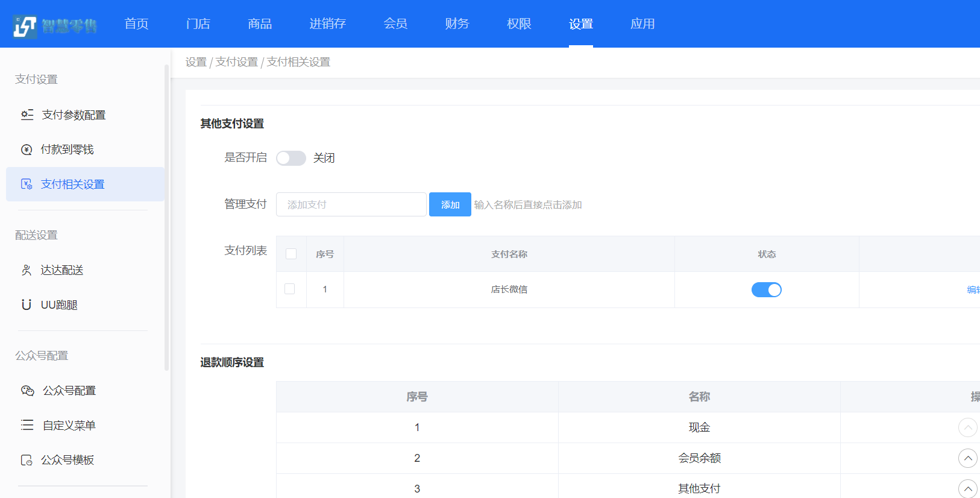Screen dimensions: 980x498
Task: Tick the checkbox for the 店长微信 row
Action: [x=290, y=289]
